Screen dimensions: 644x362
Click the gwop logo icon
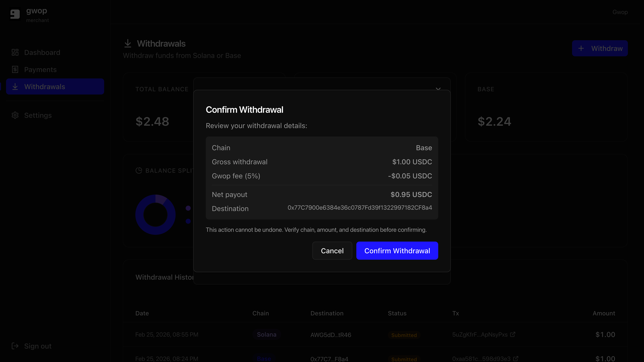point(15,14)
